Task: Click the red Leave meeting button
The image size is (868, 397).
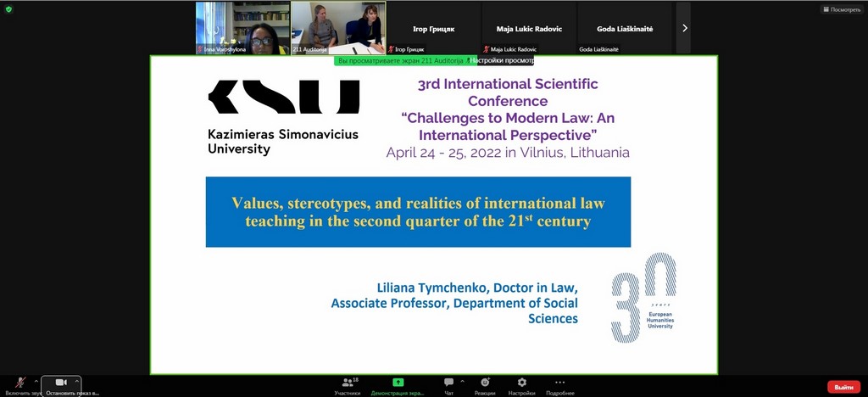Action: coord(843,387)
